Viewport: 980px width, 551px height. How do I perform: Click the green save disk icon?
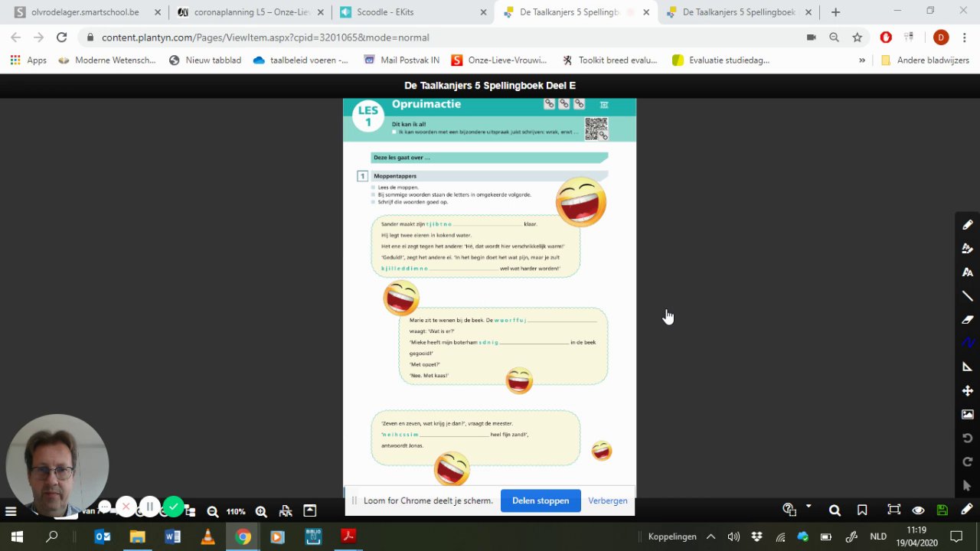(x=942, y=510)
